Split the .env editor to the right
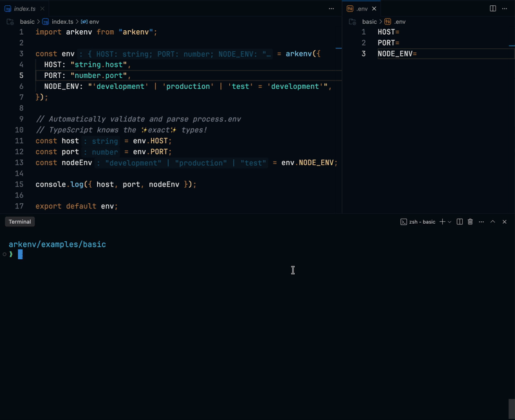The width and height of the screenshot is (515, 420). pyautogui.click(x=492, y=8)
